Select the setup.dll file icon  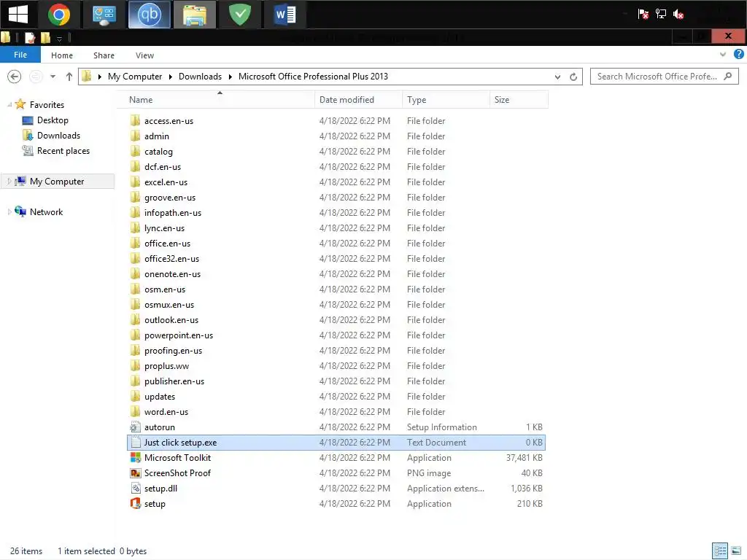pos(135,488)
